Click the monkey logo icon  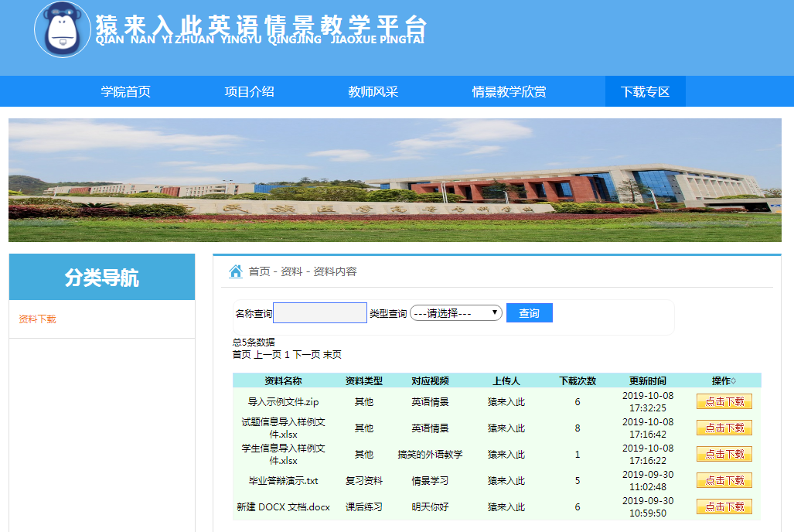point(63,29)
